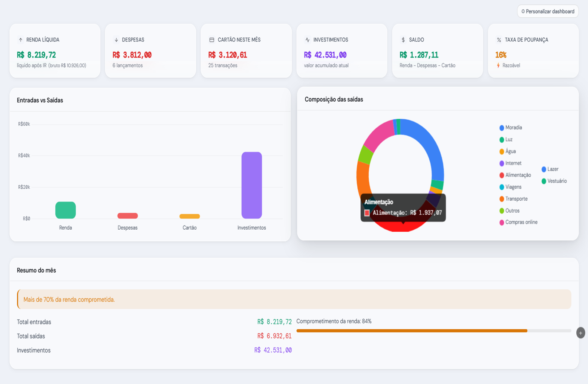Screen dimensions: 588x384
Task: Click the R$ 8.219,72 Renda Líquida value
Action: (x=37, y=55)
